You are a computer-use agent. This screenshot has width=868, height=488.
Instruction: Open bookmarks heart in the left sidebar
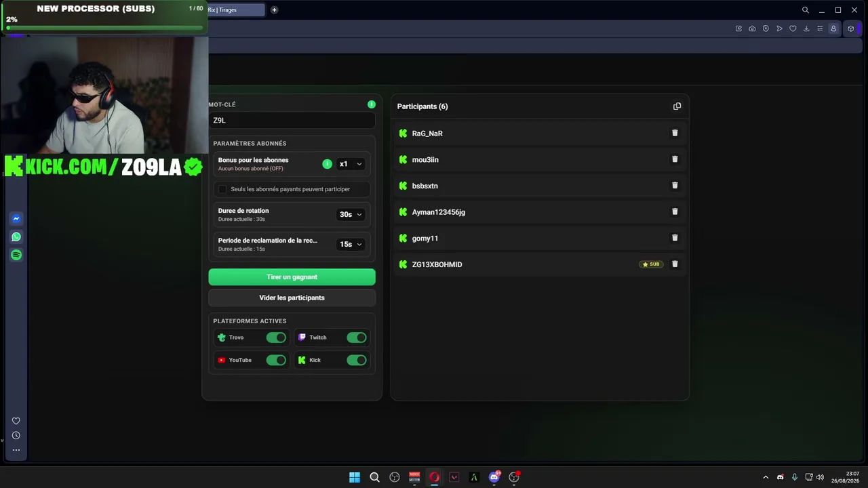[x=16, y=421]
